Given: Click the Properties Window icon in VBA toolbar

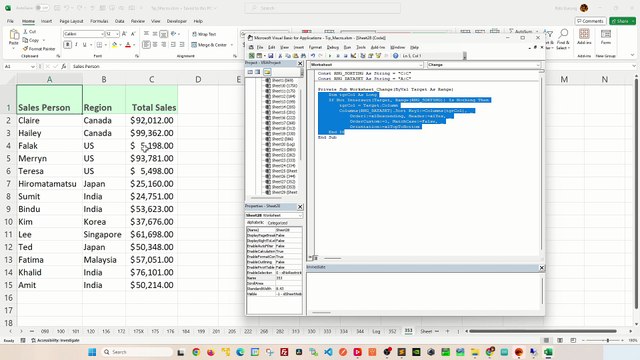Looking at the screenshot, I should [371, 56].
